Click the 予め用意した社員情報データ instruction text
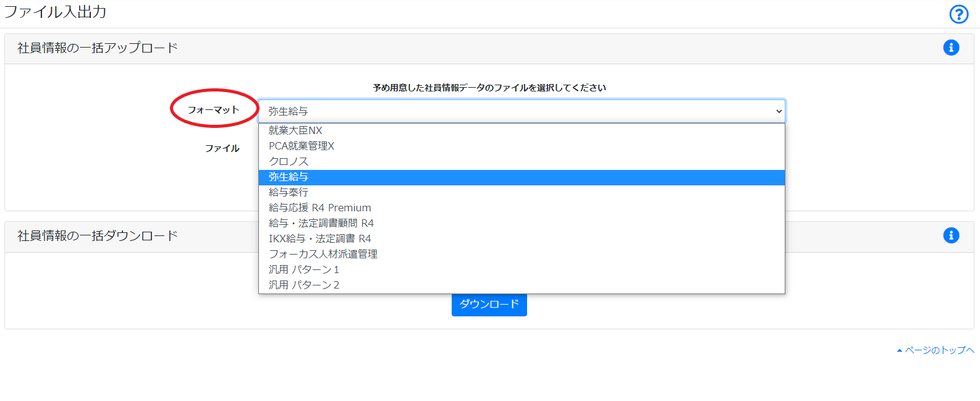Image resolution: width=980 pixels, height=401 pixels. [x=489, y=88]
